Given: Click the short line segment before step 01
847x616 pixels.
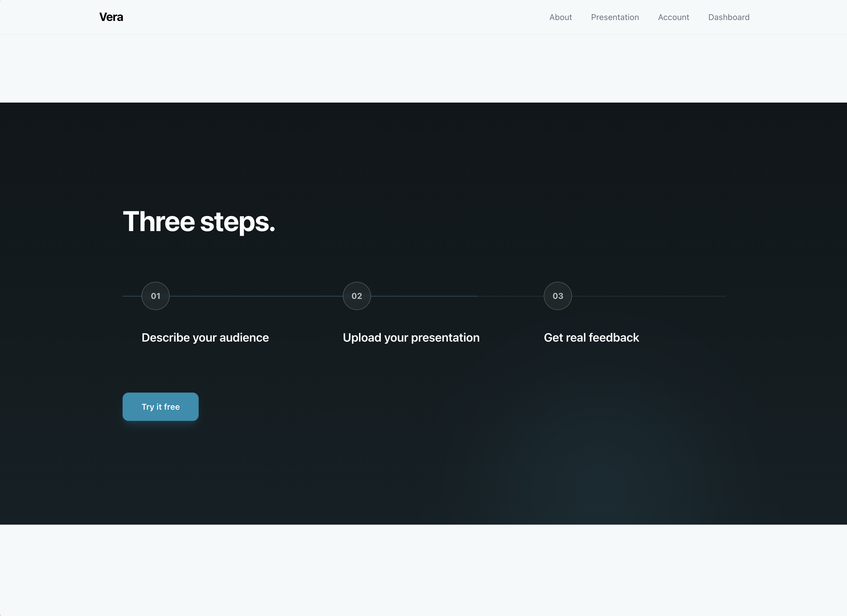Looking at the screenshot, I should coord(132,296).
